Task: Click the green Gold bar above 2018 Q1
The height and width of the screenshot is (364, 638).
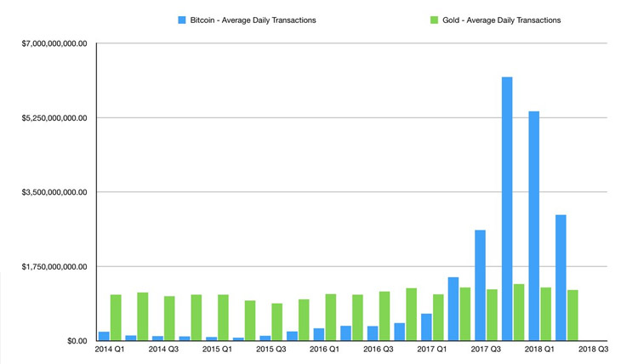Action: tap(545, 314)
